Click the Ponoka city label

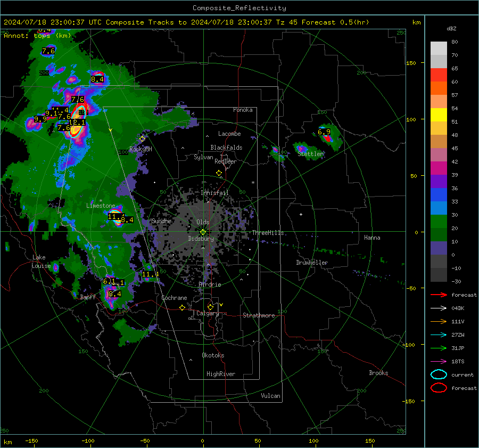tap(243, 110)
